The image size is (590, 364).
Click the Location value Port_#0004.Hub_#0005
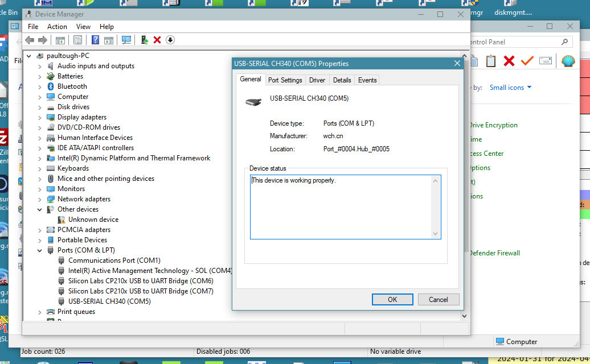pyautogui.click(x=357, y=149)
